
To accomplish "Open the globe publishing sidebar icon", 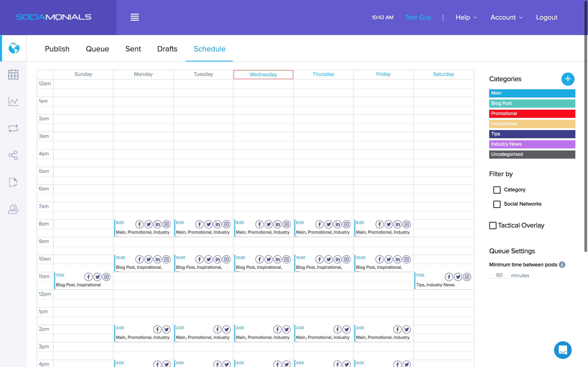I will [x=14, y=48].
